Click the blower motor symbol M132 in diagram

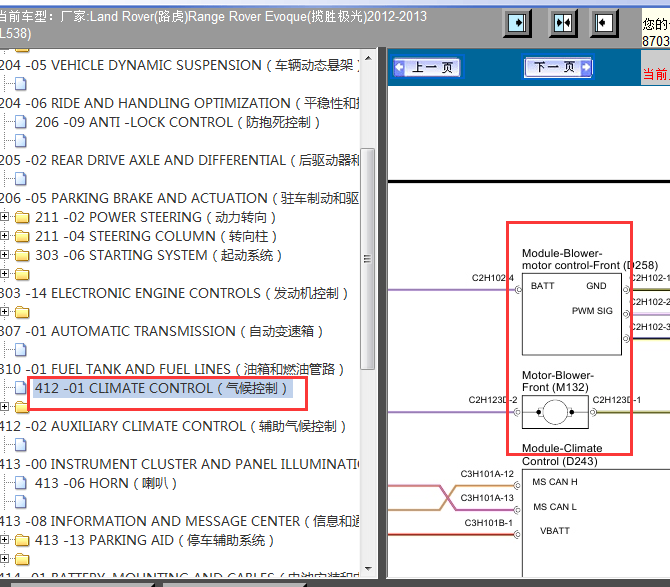coord(555,412)
